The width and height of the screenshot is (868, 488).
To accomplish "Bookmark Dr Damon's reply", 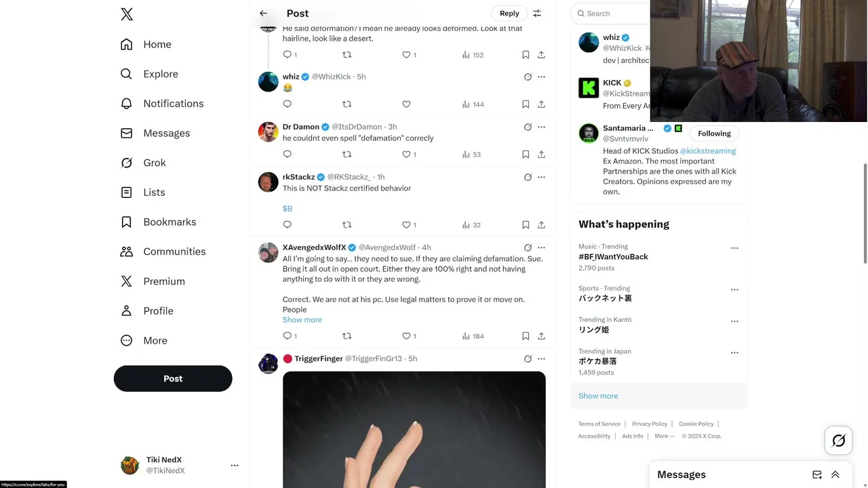I will point(526,155).
